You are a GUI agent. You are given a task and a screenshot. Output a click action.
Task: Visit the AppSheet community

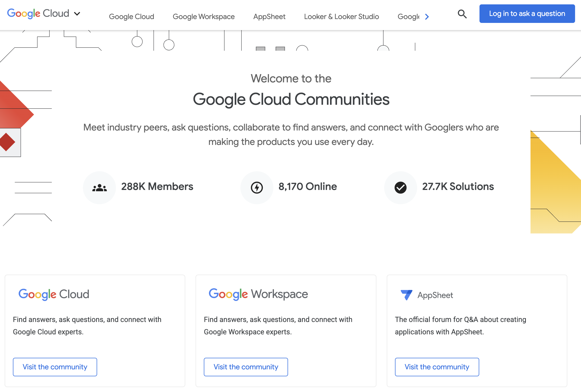pos(437,367)
